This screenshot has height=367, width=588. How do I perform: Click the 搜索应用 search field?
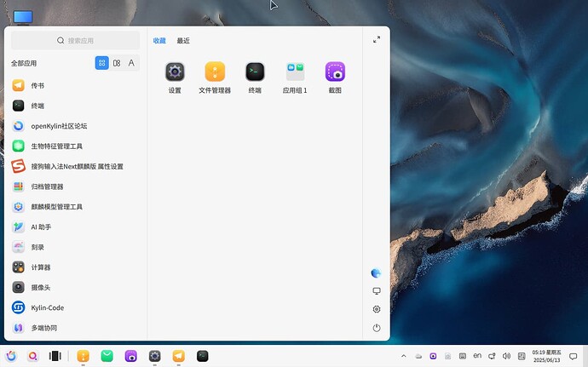(76, 40)
